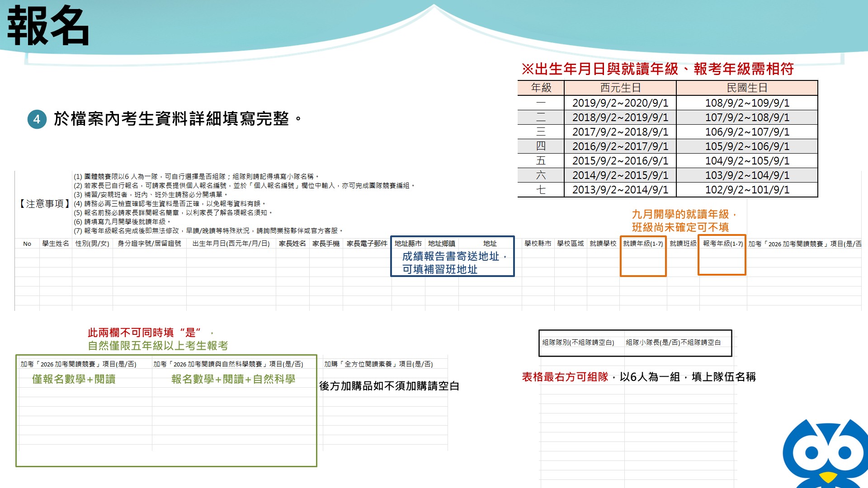
Task: Select the 西元生日 column header
Action: click(620, 88)
